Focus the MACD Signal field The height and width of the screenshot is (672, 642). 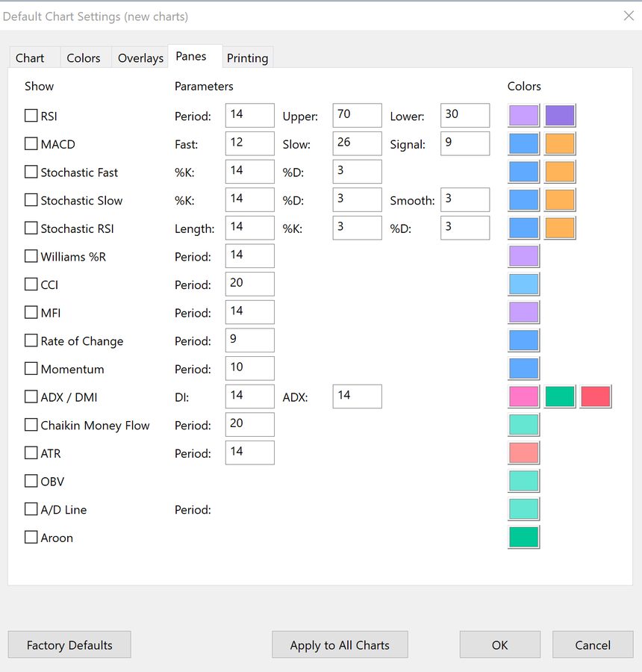(465, 143)
